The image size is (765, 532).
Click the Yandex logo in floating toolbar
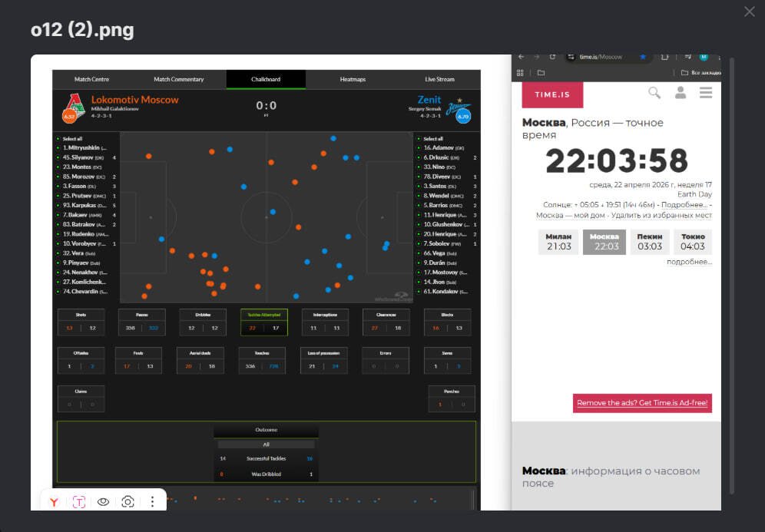click(x=55, y=501)
